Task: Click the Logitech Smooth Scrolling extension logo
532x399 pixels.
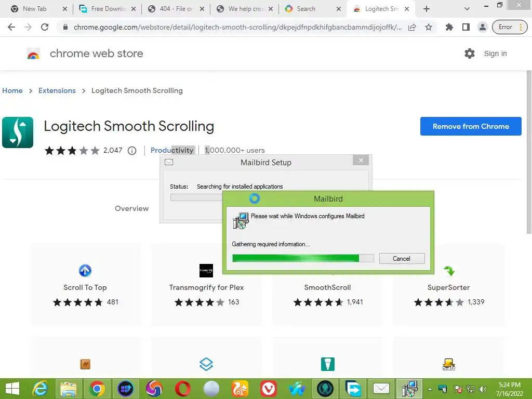Action: [18, 132]
